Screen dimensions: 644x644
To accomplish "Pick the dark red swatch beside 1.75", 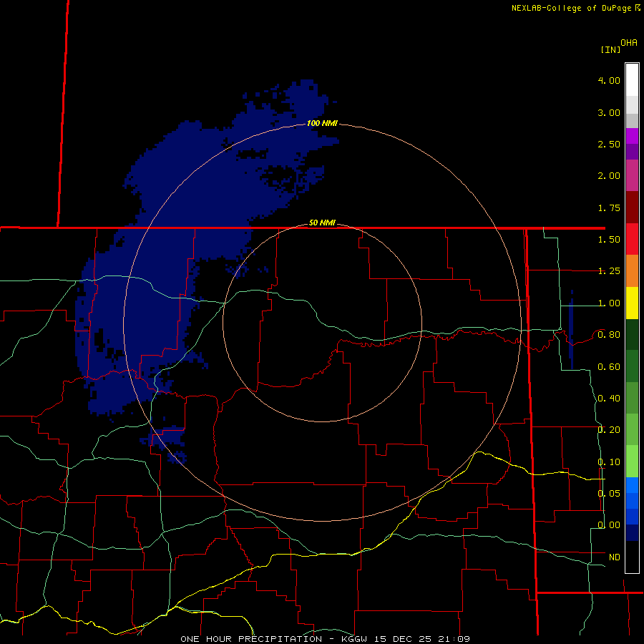I will coord(632,208).
